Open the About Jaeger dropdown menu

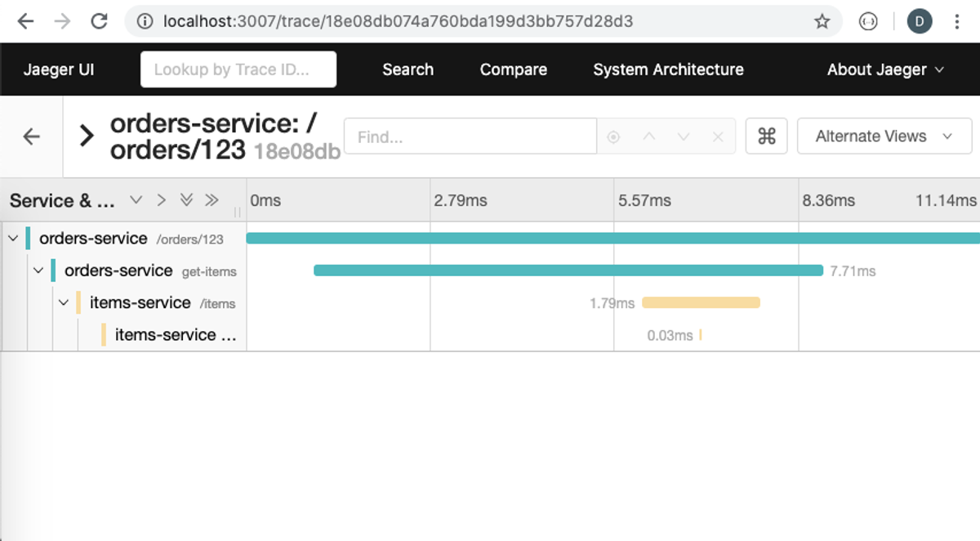(886, 69)
